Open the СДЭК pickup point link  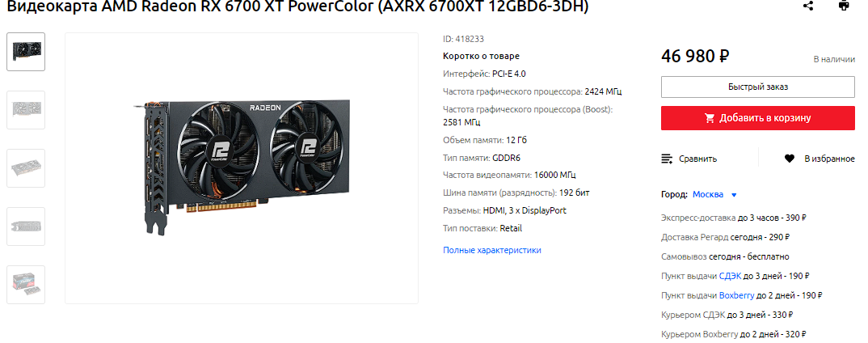coord(730,276)
